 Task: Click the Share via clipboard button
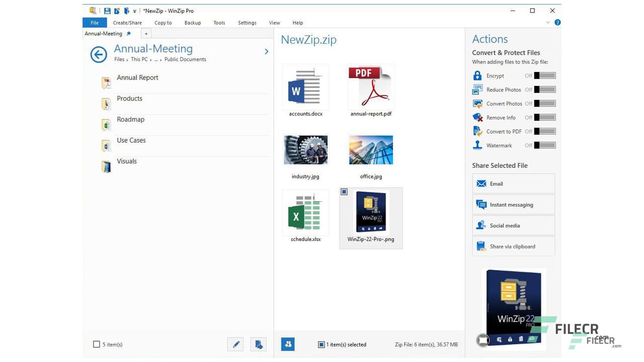(513, 246)
